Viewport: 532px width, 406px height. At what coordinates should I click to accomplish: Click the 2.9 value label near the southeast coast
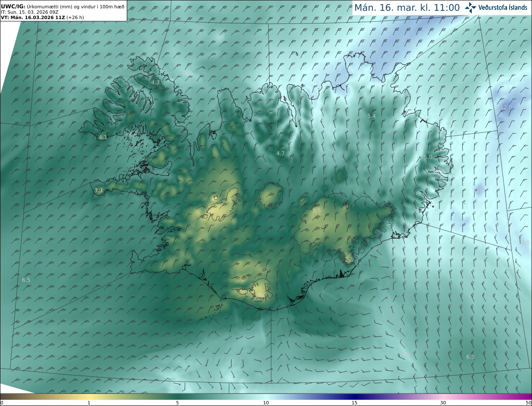point(349,260)
